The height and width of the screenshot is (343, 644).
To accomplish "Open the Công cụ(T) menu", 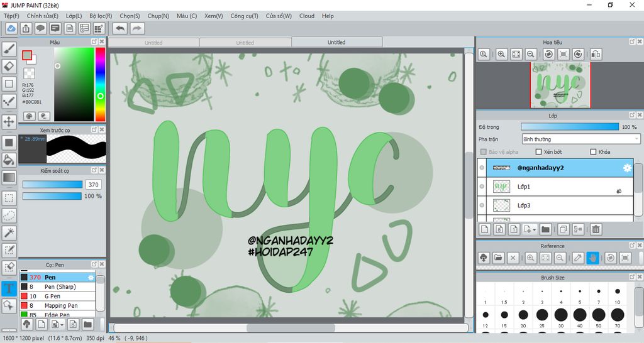I will coord(245,16).
